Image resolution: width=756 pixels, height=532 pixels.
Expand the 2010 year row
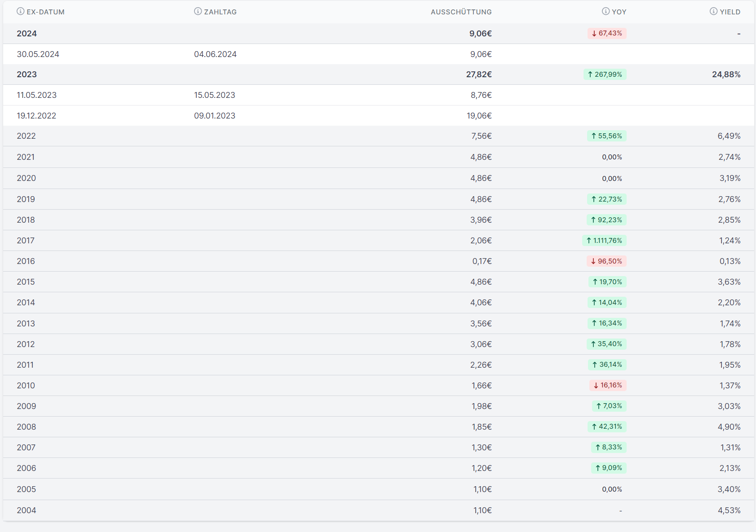pos(378,386)
